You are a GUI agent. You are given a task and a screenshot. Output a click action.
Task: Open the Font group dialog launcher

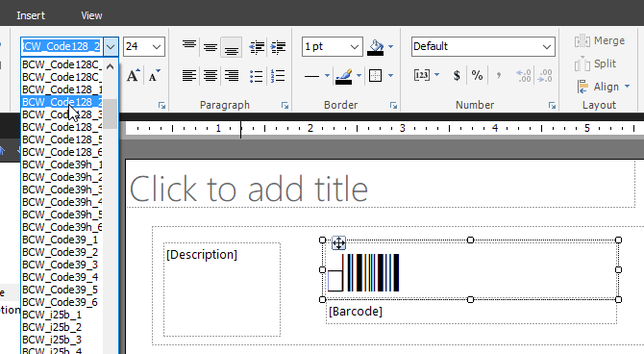point(161,106)
